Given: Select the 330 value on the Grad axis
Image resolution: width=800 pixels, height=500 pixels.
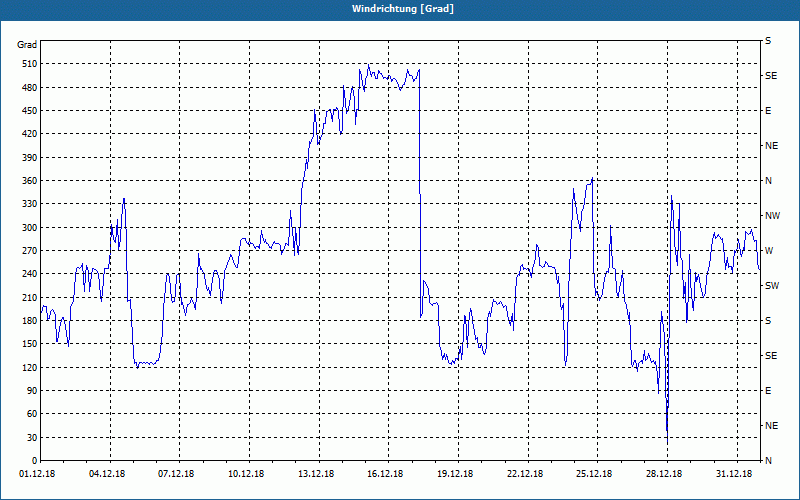Looking at the screenshot, I should coord(30,204).
